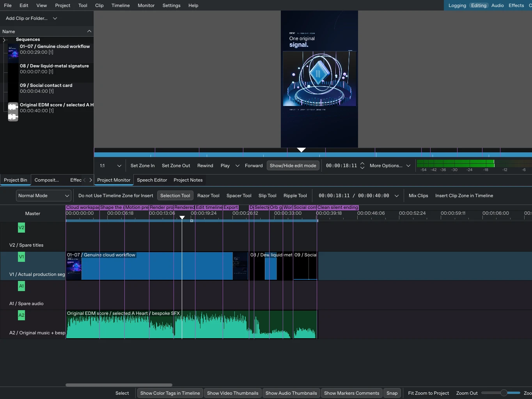The image size is (532, 399).
Task: Select the A2 track head badge
Action: [x=21, y=315]
